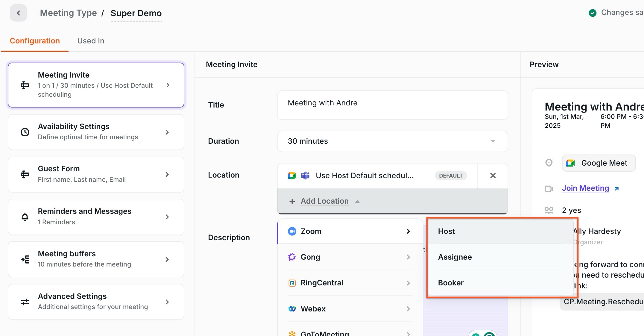Open the Meeting buffers section
The width and height of the screenshot is (644, 336).
point(96,259)
